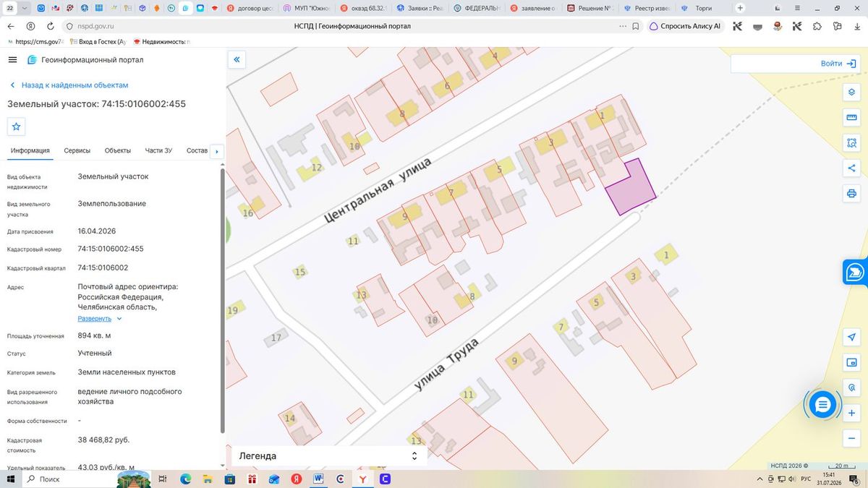This screenshot has height=488, width=868.
Task: Click the cadastral number 74:15:0106002:455 value
Action: (x=111, y=249)
